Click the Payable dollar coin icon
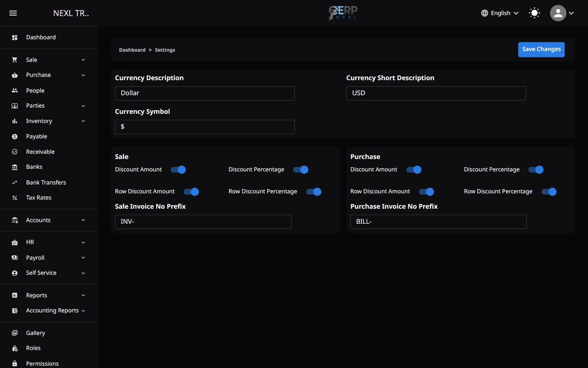The height and width of the screenshot is (368, 588). point(15,137)
